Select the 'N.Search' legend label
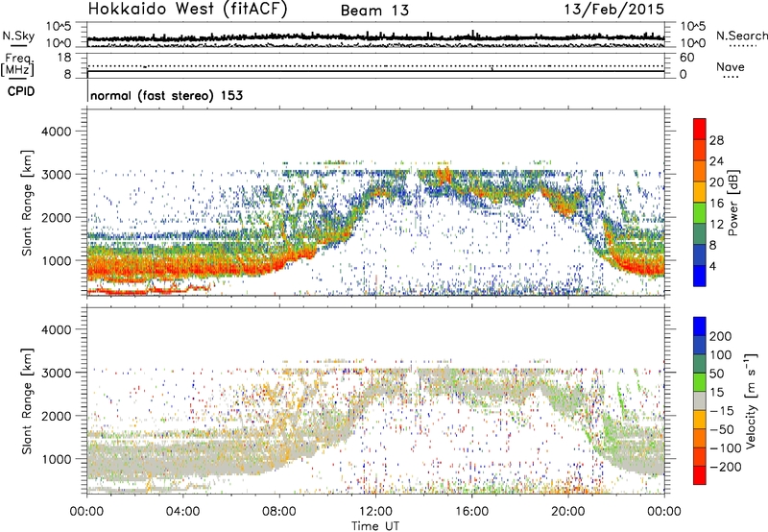This screenshot has width=768, height=532. 742,36
